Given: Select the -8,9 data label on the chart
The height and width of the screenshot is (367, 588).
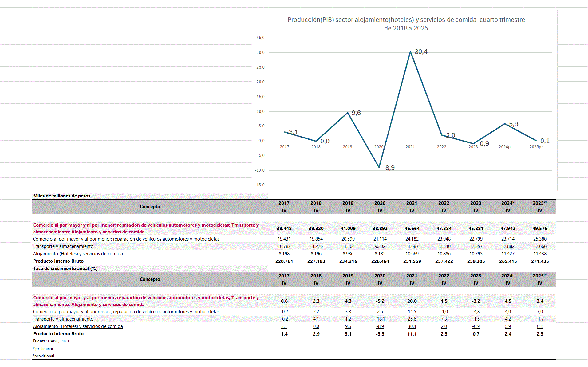Looking at the screenshot, I should 389,168.
